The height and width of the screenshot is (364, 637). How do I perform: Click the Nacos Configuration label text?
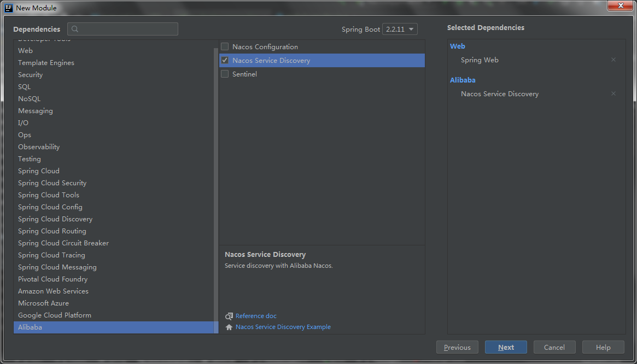(265, 47)
